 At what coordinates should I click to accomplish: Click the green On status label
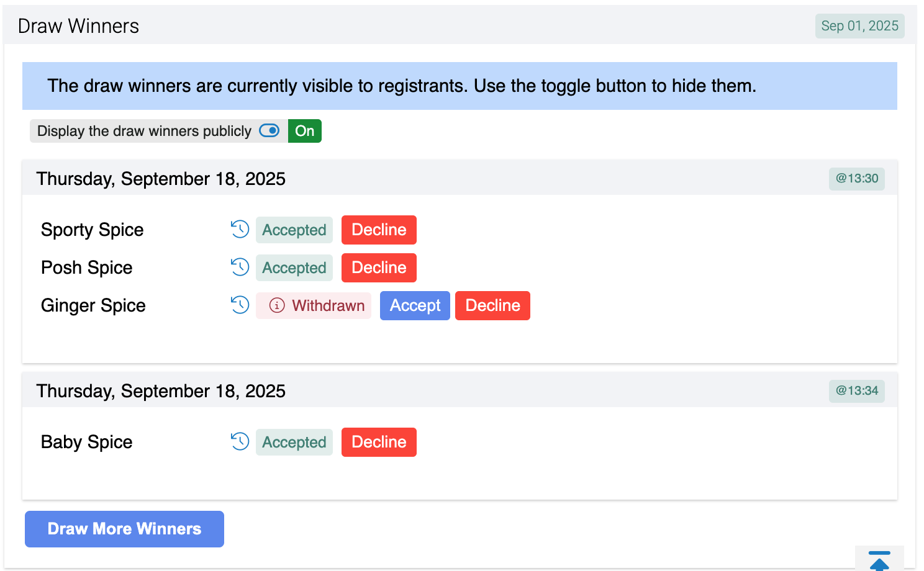tap(305, 131)
